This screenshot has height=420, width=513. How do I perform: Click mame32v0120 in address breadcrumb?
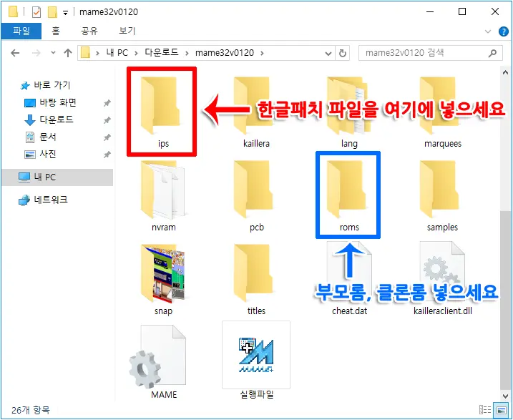pos(225,53)
